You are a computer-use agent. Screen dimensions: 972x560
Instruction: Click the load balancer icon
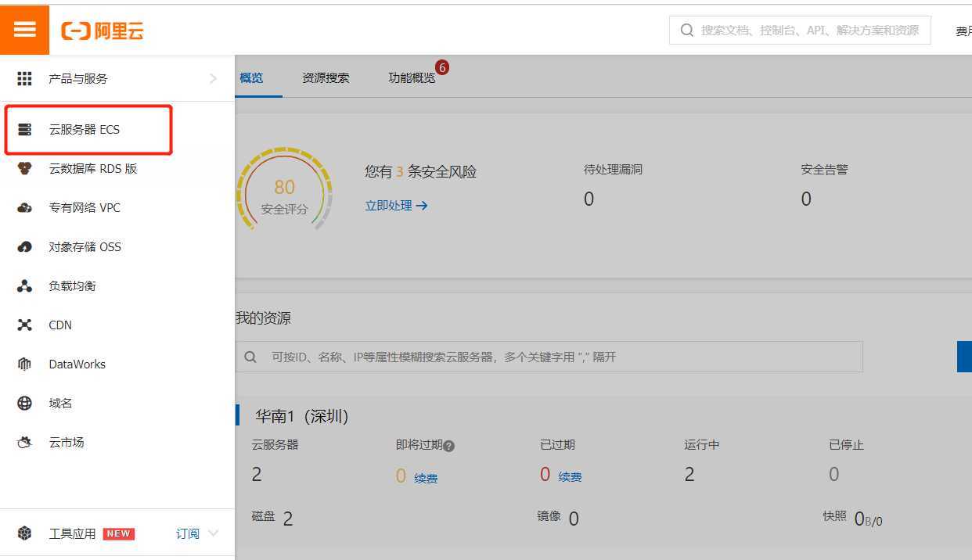point(24,285)
